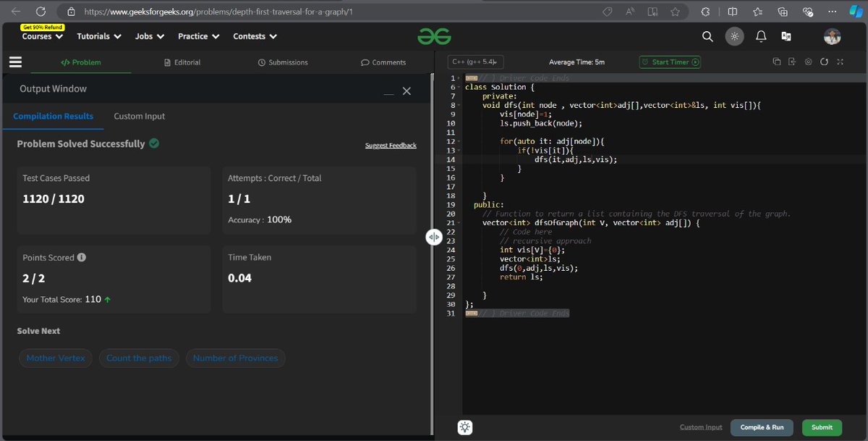Expand the editor to fullscreen
Screen dimensions: 868x441
pos(840,62)
